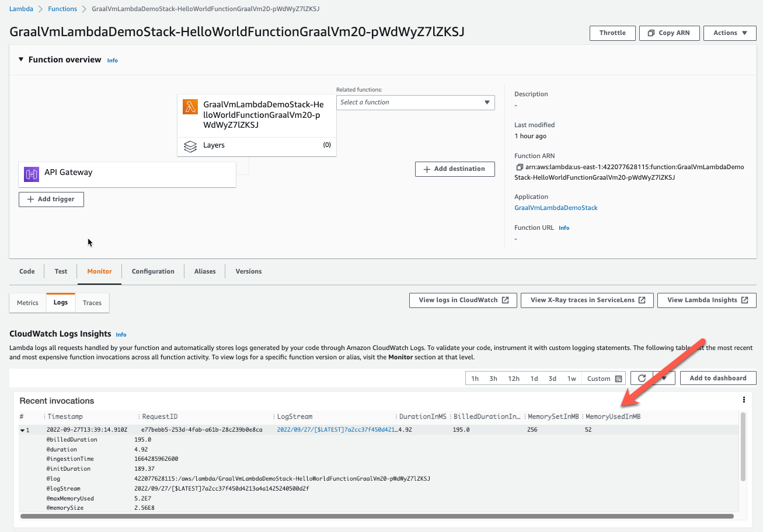Click the Layers row in function card

pos(257,146)
